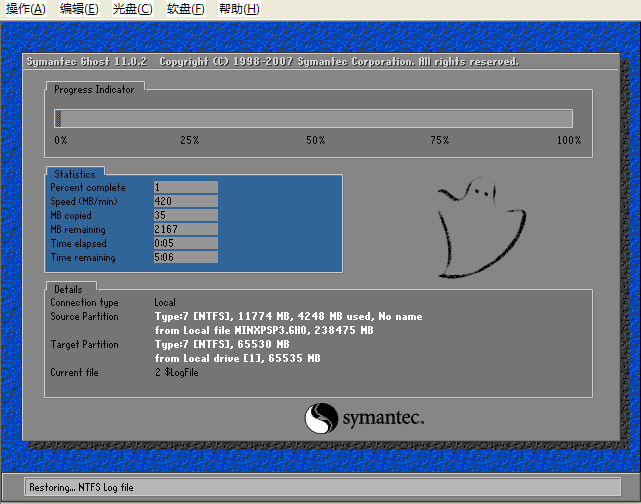This screenshot has height=504, width=641.
Task: Click the source line with 11774 MB
Action: (x=288, y=316)
